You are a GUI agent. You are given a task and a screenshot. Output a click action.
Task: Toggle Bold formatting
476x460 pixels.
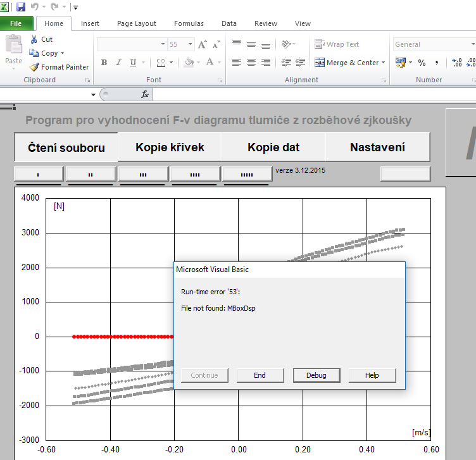pos(104,63)
